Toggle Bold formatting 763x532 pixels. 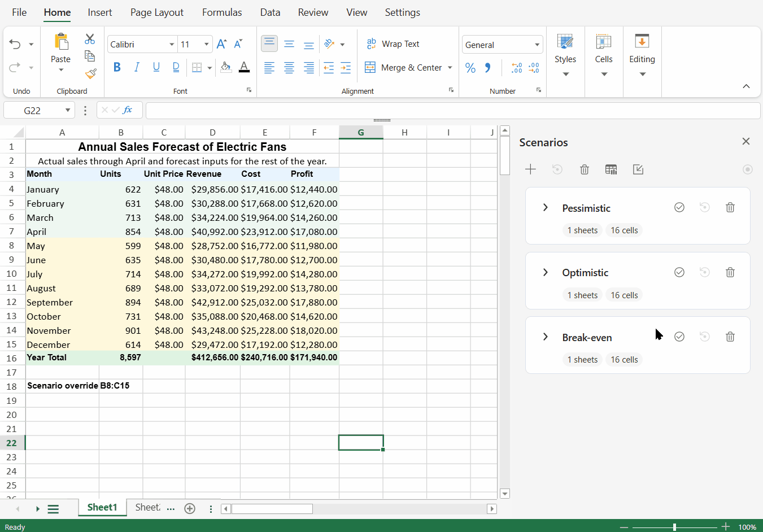tap(117, 67)
